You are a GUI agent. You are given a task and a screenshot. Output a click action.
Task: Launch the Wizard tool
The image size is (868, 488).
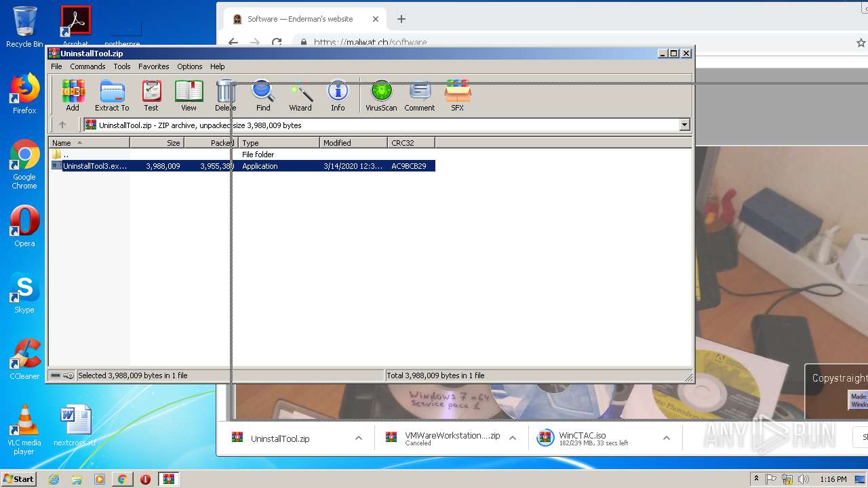tap(300, 96)
